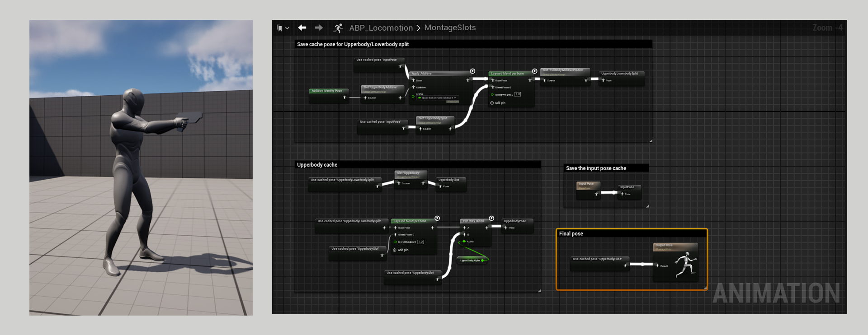Click the fast-path icon on Two Way Blend

tap(491, 218)
